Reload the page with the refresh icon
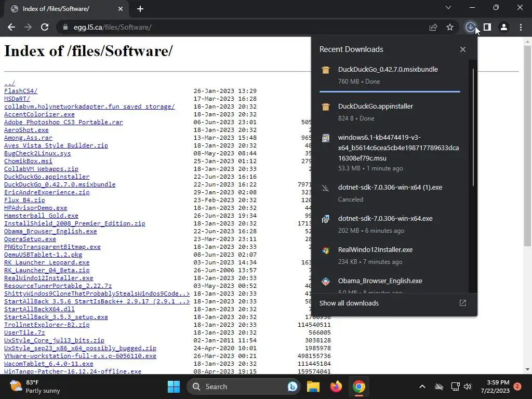 [x=45, y=27]
